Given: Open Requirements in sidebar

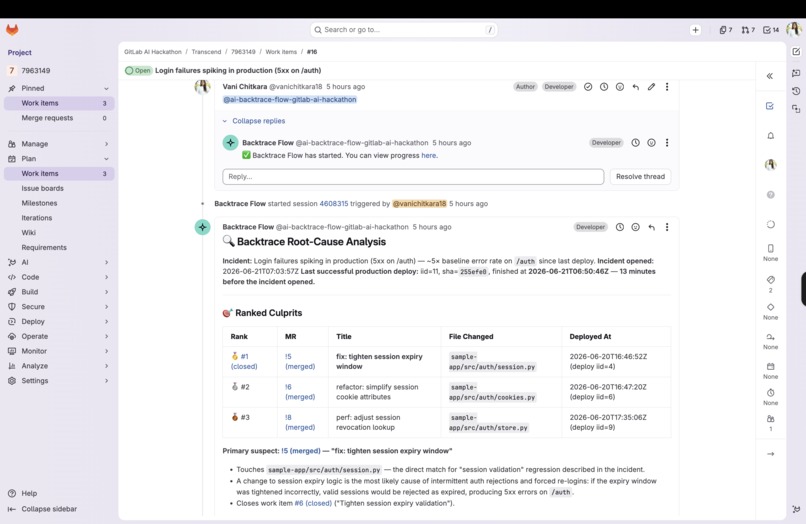Looking at the screenshot, I should (x=59, y=248).
